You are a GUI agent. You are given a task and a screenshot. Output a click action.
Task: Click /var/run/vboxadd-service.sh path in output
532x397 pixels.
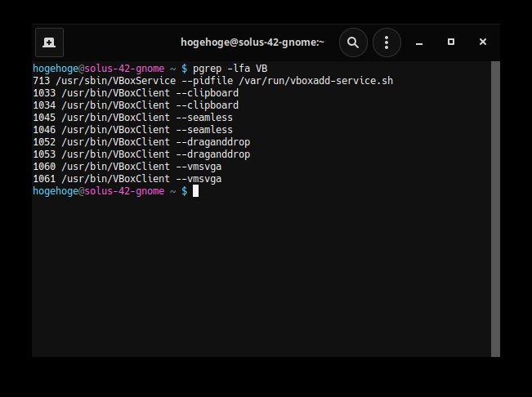pos(316,81)
